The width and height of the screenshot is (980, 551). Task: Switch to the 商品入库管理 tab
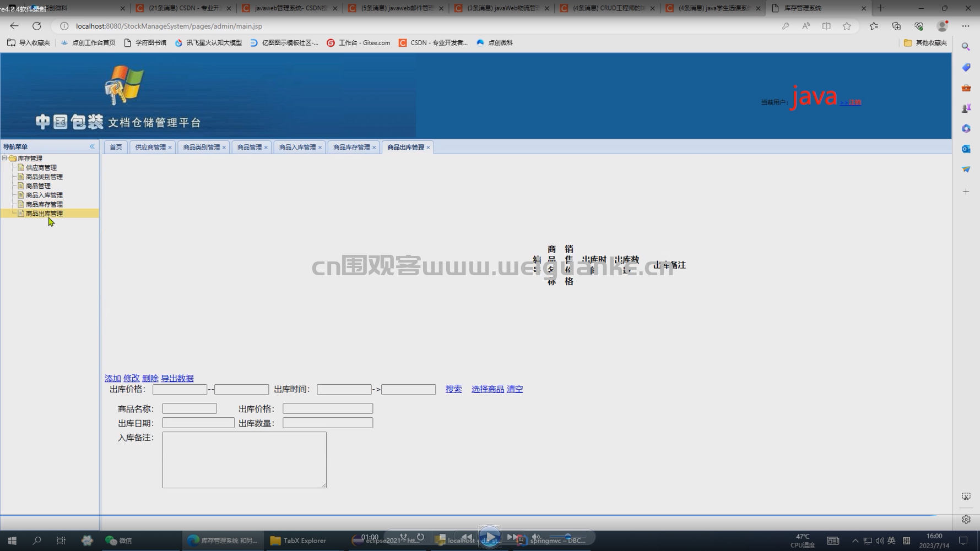tap(297, 148)
